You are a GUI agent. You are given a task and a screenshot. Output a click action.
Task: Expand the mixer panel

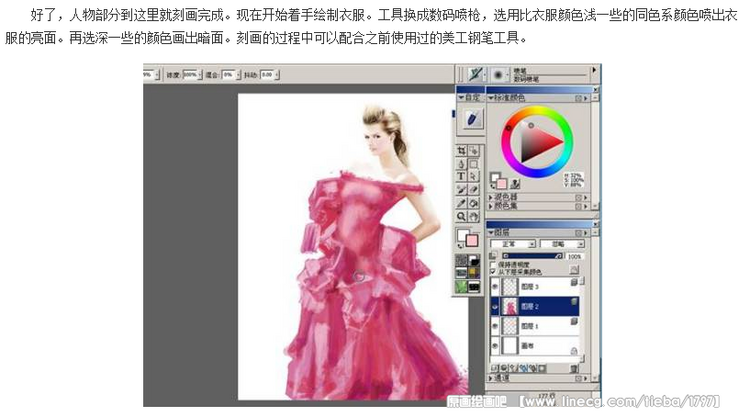pyautogui.click(x=491, y=197)
